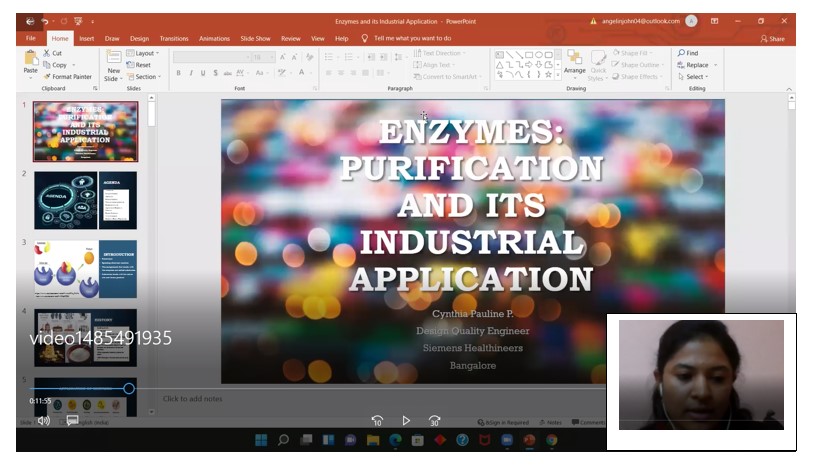Click the Replace button
This screenshot has width=816, height=468.
(x=697, y=65)
